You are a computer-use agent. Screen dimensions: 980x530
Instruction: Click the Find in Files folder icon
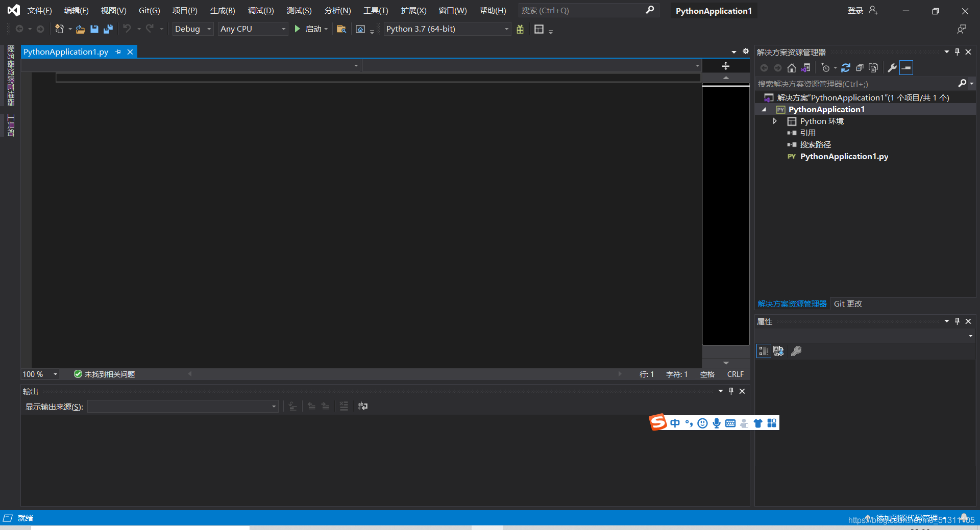click(x=341, y=29)
